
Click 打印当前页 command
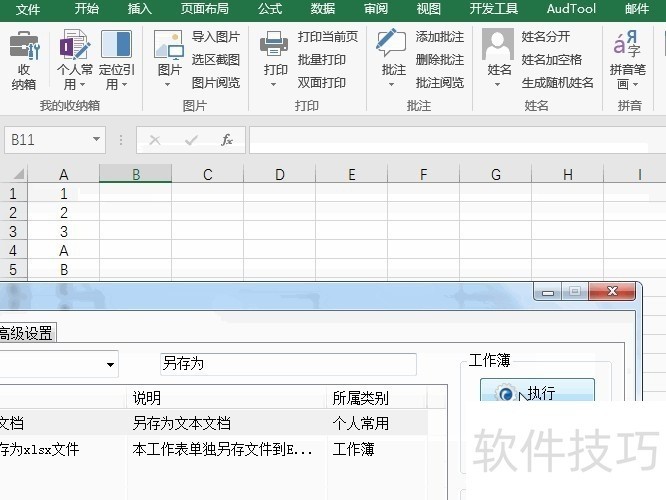point(327,37)
